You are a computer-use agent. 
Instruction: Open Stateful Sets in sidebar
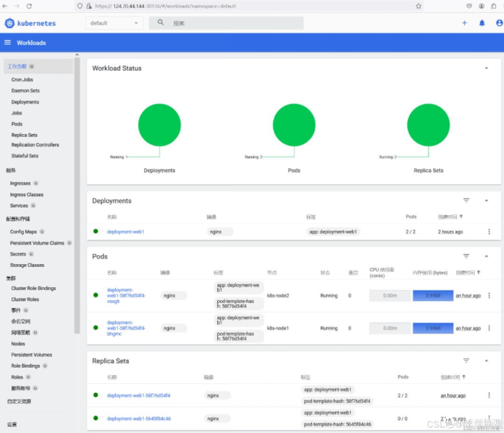[x=25, y=155]
